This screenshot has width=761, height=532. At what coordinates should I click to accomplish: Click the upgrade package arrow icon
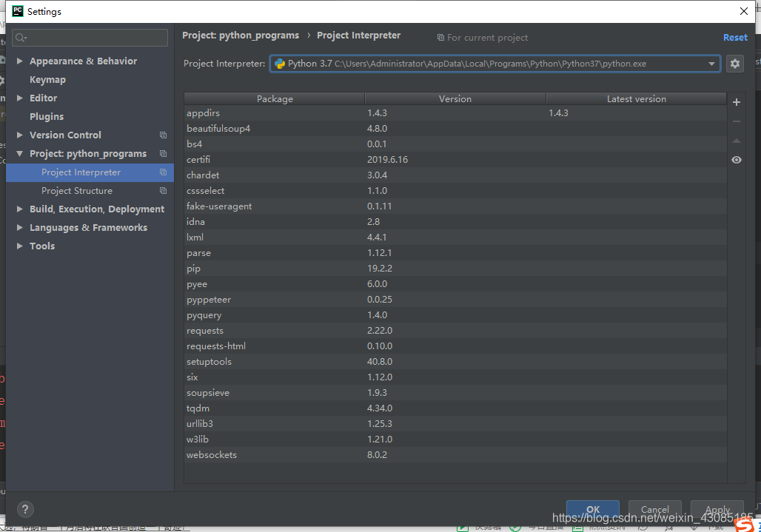(x=737, y=141)
